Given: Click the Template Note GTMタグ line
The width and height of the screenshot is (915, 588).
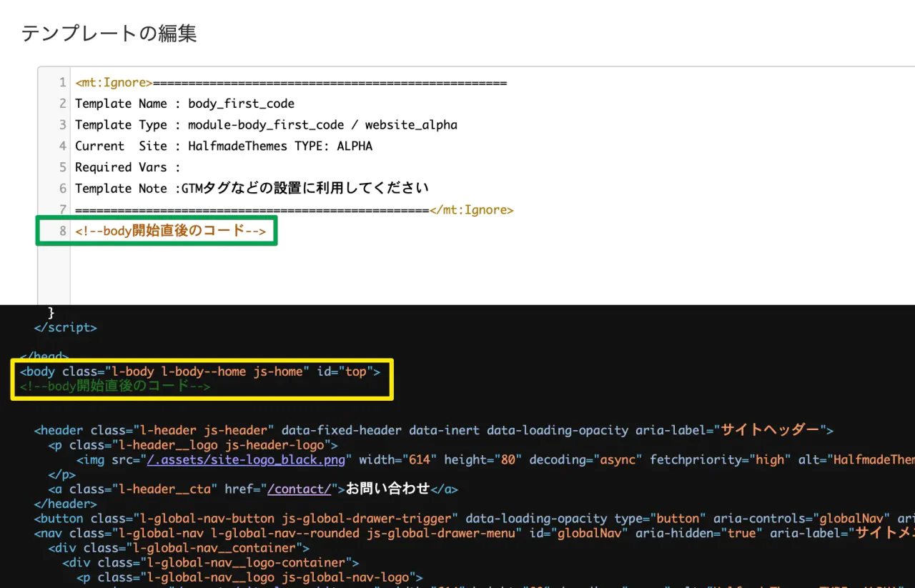Looking at the screenshot, I should [252, 189].
